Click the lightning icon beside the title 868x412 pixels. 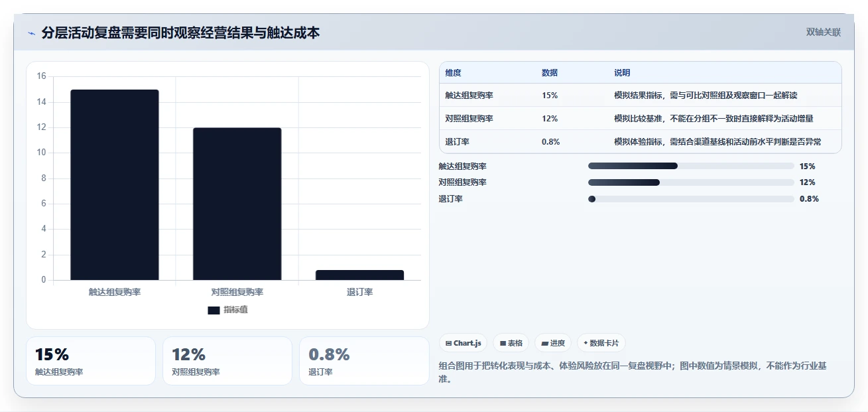pyautogui.click(x=32, y=33)
